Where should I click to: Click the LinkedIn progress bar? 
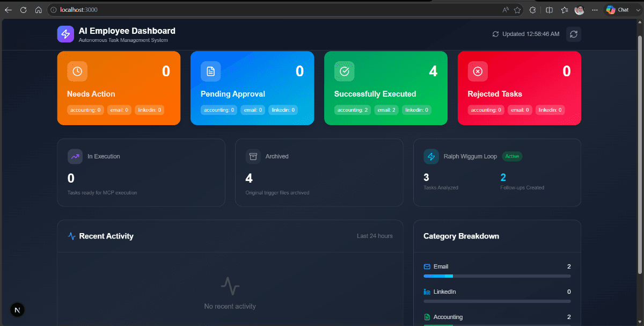click(497, 301)
